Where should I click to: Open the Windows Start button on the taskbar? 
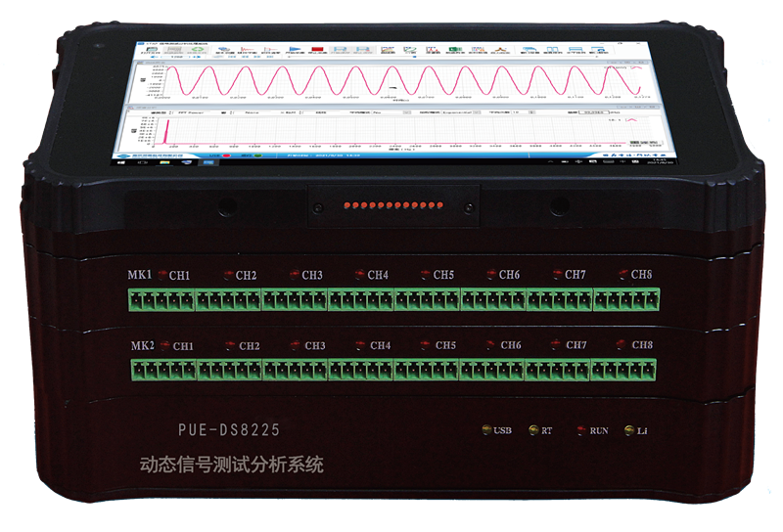pyautogui.click(x=120, y=162)
